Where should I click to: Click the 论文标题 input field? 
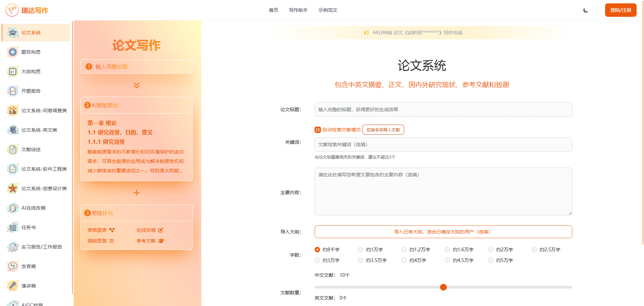tap(443, 110)
